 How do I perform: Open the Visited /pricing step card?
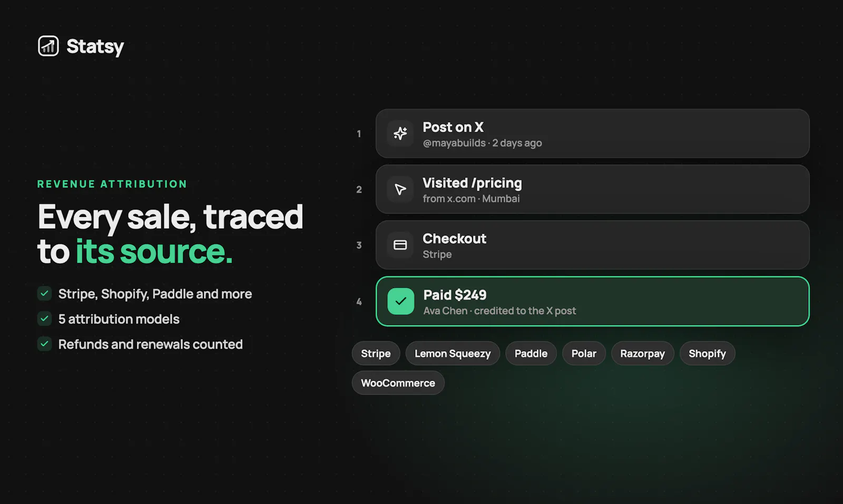[x=593, y=189]
